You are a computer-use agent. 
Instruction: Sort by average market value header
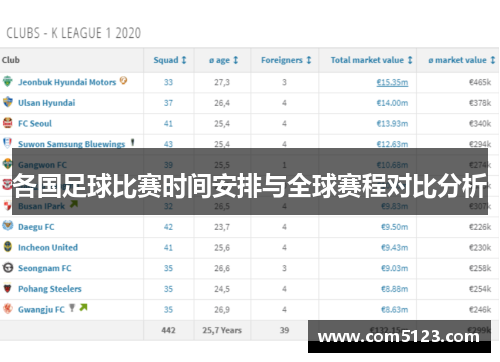[462, 60]
